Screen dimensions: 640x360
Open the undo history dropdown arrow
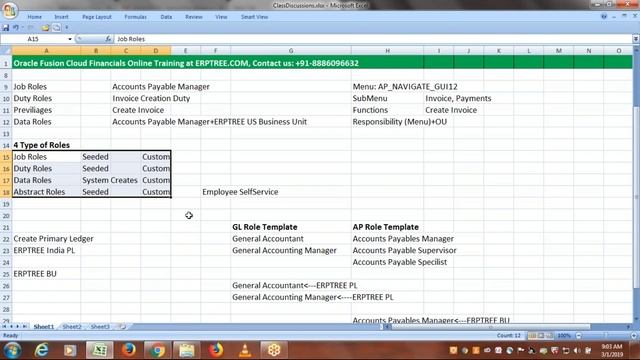coord(22,28)
